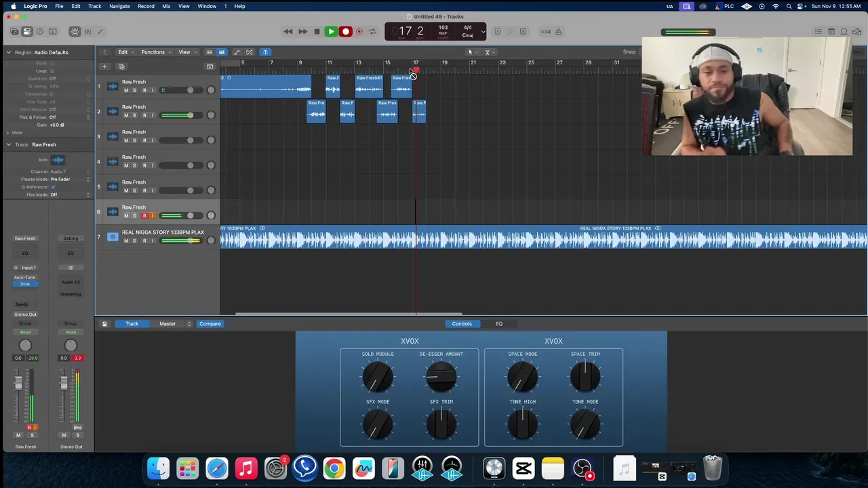Viewport: 868px width, 488px height.
Task: Click the red Record button
Action: coord(345,31)
